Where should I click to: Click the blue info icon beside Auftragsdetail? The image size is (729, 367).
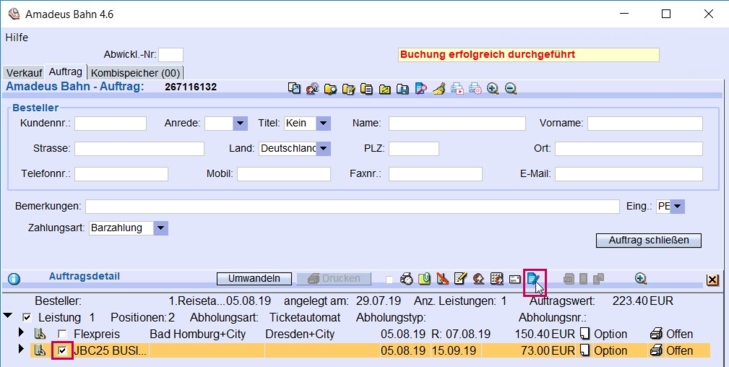click(14, 279)
